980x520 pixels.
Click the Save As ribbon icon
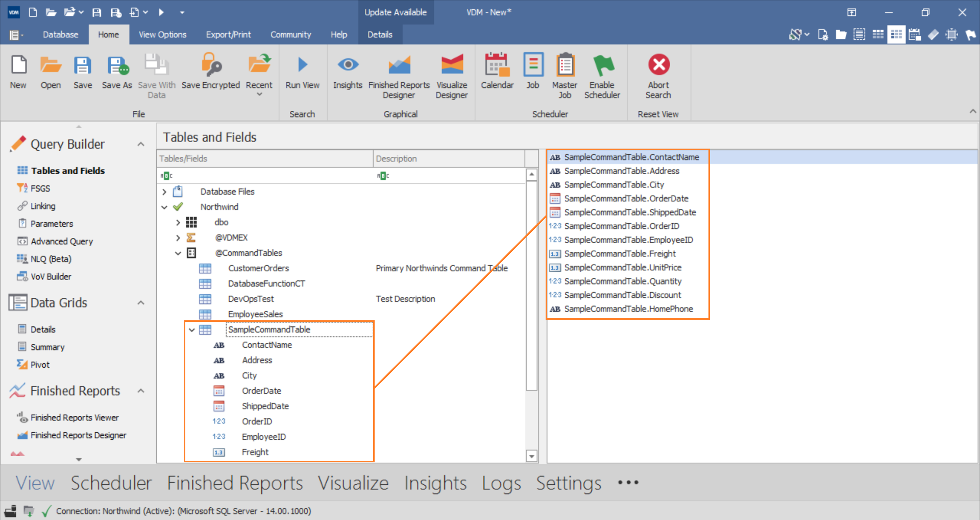117,65
